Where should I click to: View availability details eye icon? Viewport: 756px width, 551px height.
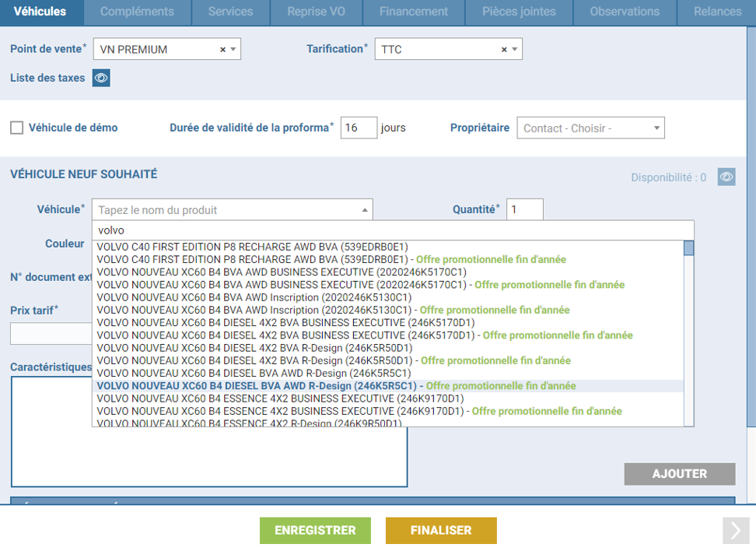point(726,177)
